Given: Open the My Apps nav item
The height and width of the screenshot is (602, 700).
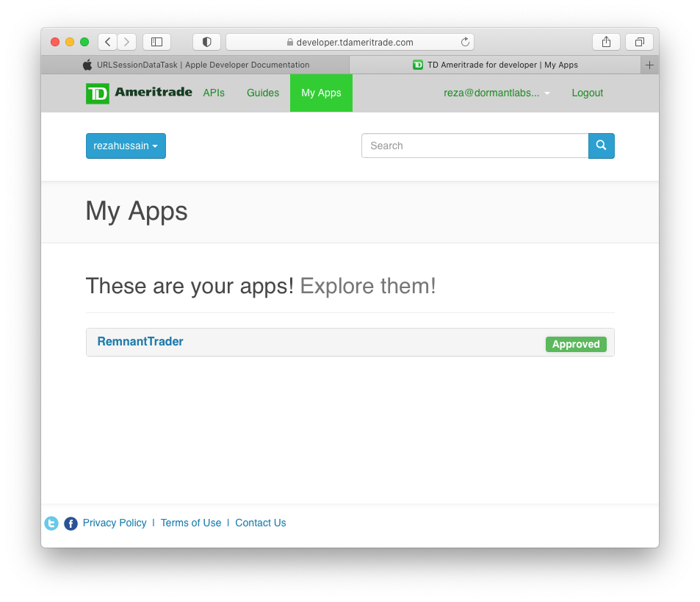Looking at the screenshot, I should pos(321,93).
